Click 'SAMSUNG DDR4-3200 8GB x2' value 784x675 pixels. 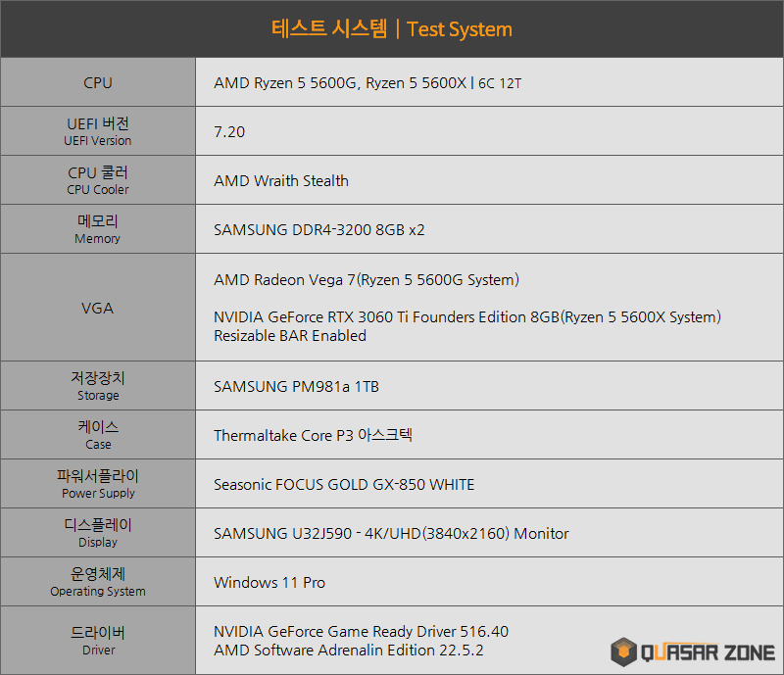319,230
